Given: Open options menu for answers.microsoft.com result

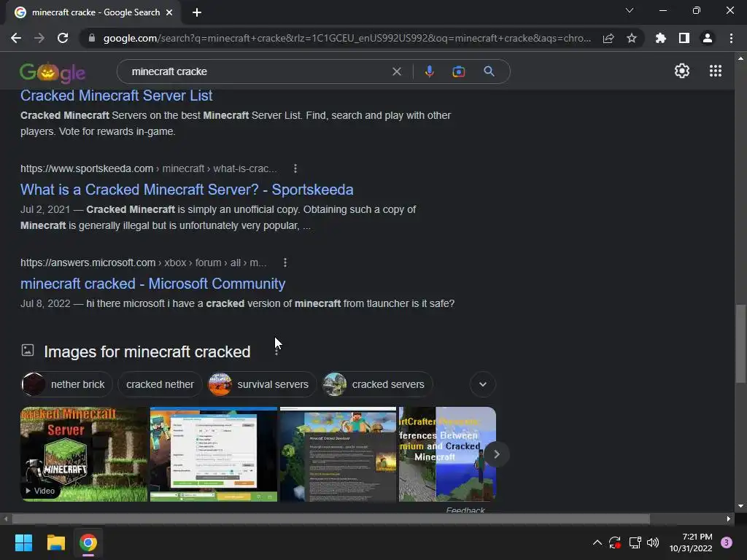Looking at the screenshot, I should [x=285, y=262].
